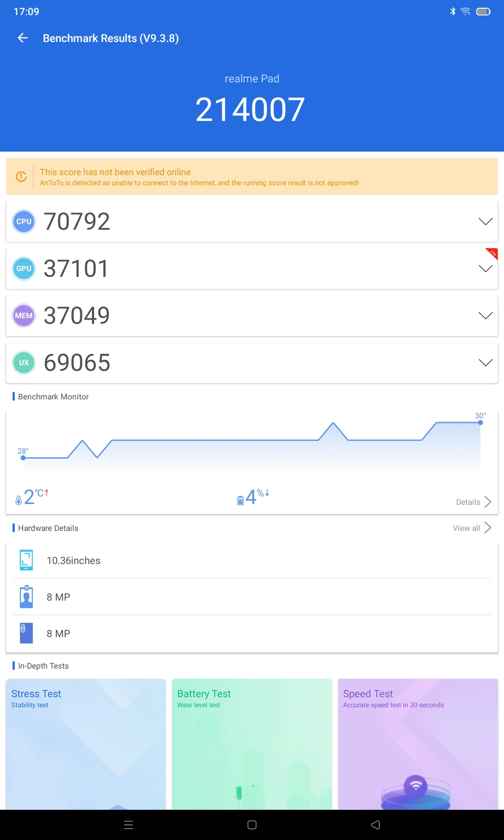Open the Stress Test card
The height and width of the screenshot is (840, 504).
[86, 744]
